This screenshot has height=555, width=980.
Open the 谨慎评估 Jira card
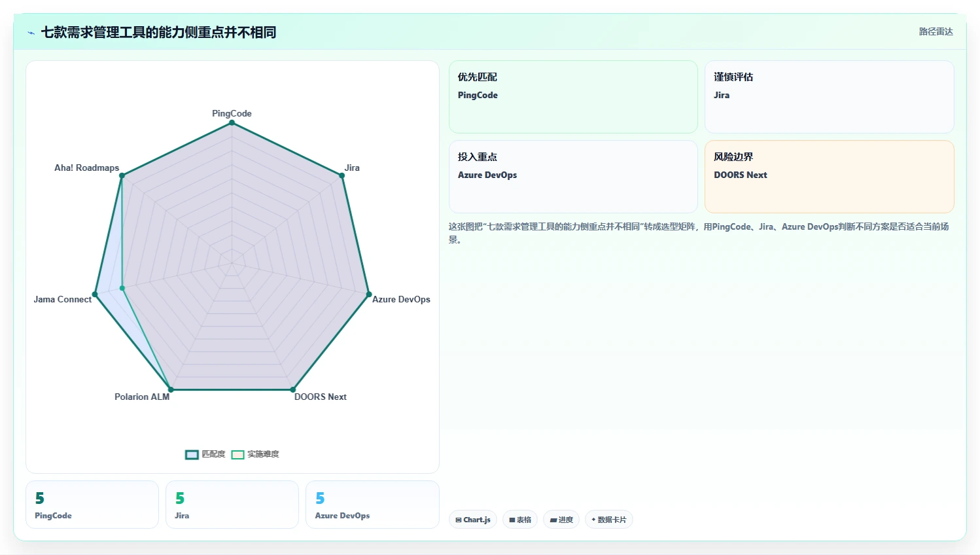[829, 97]
